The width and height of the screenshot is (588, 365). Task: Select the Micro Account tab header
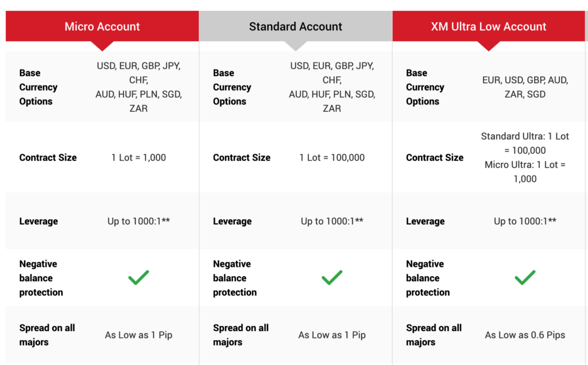102,26
